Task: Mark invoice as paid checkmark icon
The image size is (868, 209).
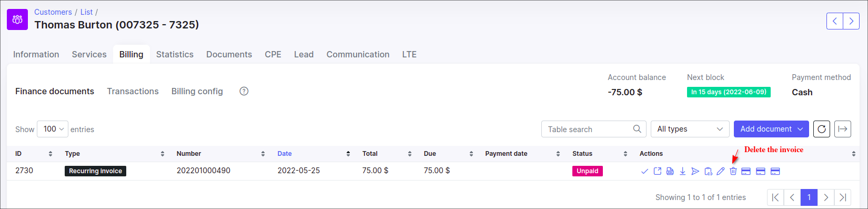Action: pos(644,171)
